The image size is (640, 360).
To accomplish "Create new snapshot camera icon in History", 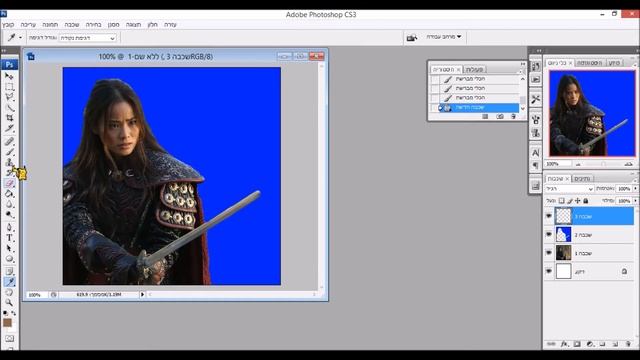I will [500, 117].
